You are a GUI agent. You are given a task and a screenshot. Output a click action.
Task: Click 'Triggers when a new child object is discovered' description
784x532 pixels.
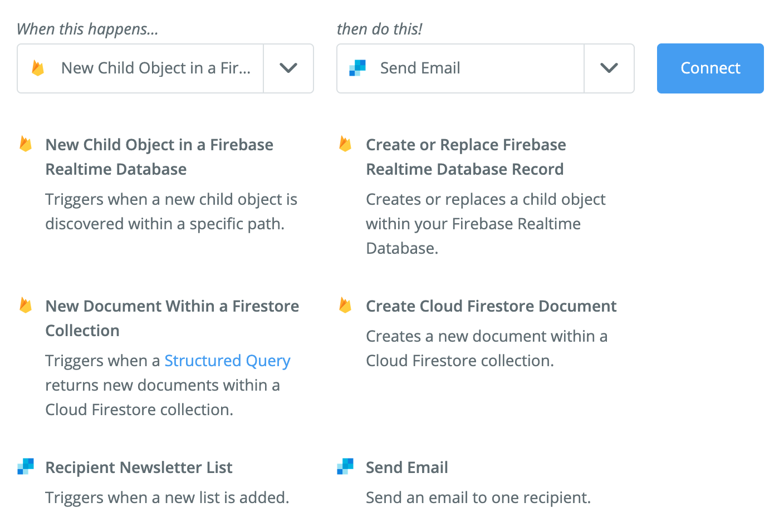[x=171, y=211]
